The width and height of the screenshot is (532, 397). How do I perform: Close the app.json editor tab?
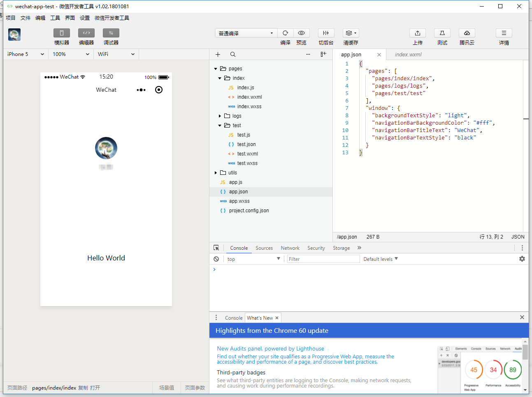(x=379, y=54)
